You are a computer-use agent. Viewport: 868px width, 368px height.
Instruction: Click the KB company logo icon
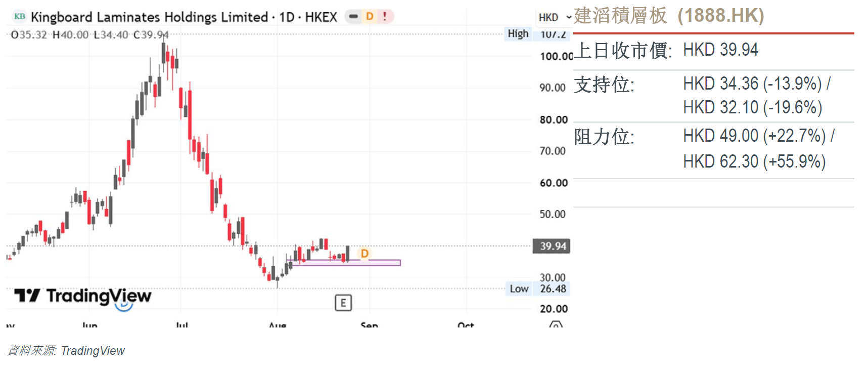point(20,16)
